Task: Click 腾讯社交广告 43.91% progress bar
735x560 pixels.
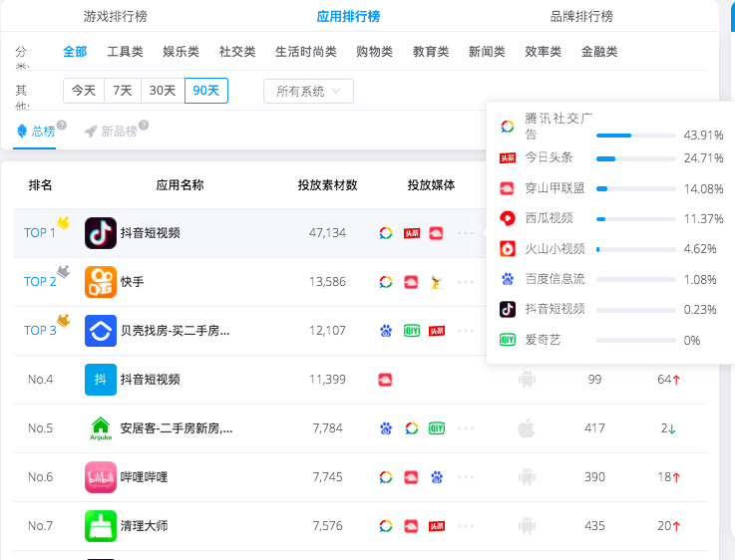Action: coord(636,136)
